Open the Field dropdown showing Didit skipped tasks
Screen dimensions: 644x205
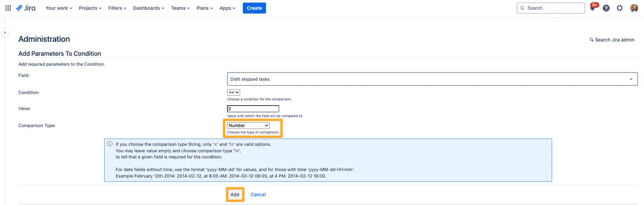click(x=432, y=79)
